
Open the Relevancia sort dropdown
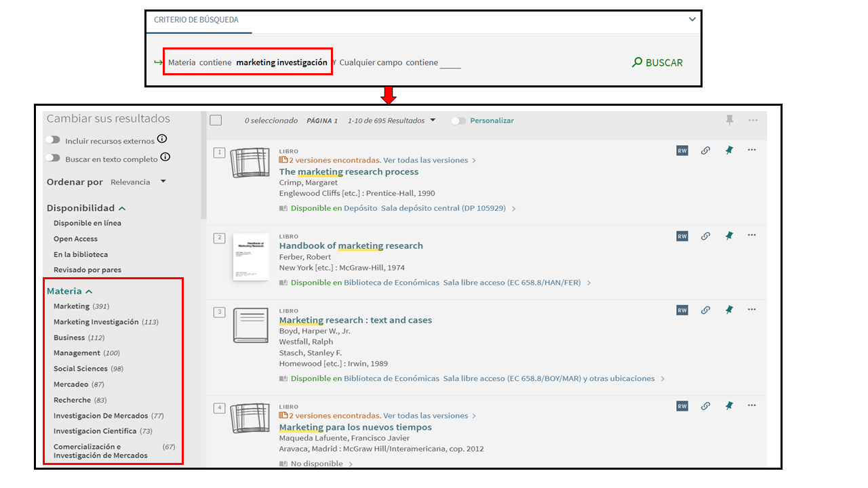coord(138,182)
